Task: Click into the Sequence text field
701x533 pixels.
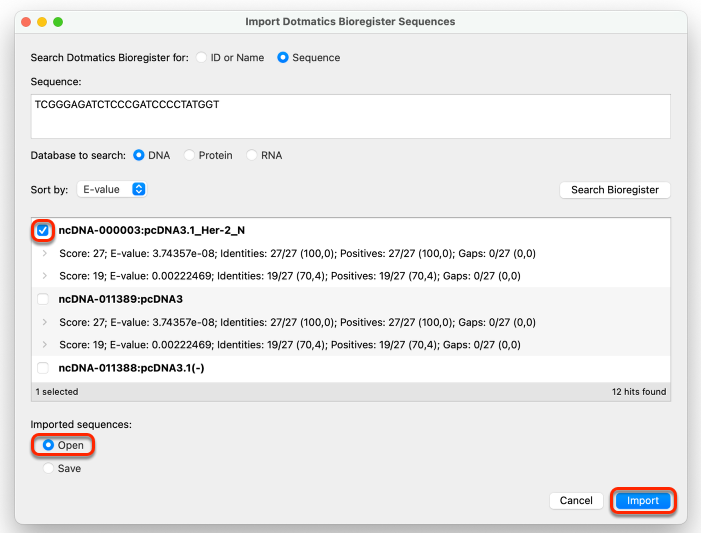Action: pyautogui.click(x=350, y=116)
